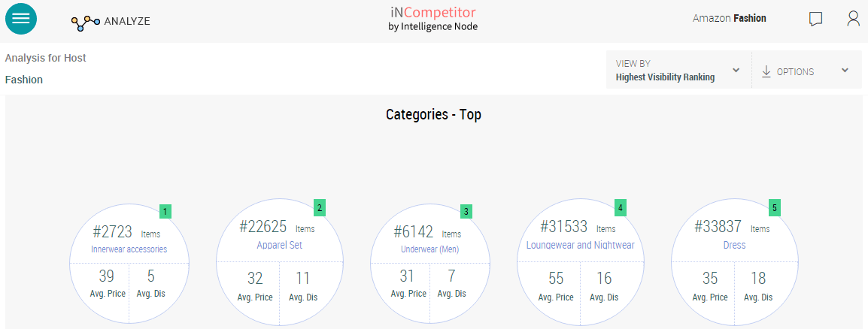Open the Innerwear accessories category link
Viewport: 868px width, 329px height.
point(129,249)
